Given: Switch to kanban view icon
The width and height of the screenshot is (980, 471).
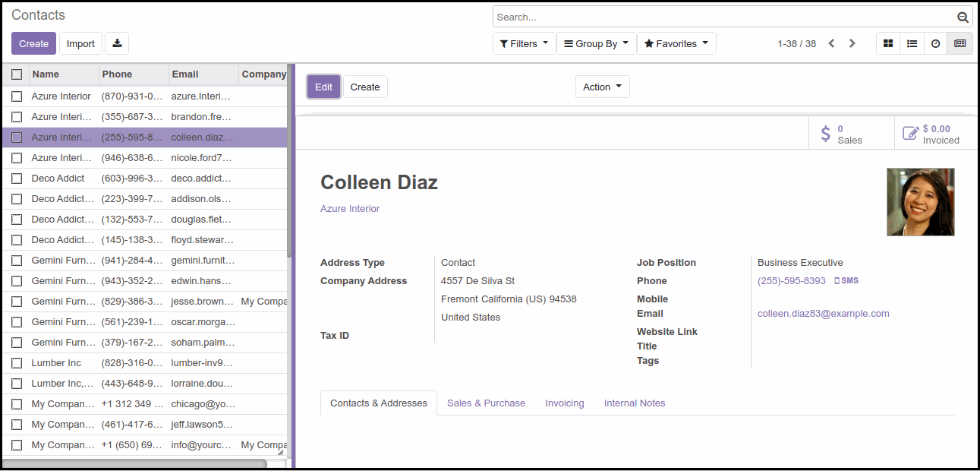Looking at the screenshot, I should (x=888, y=43).
